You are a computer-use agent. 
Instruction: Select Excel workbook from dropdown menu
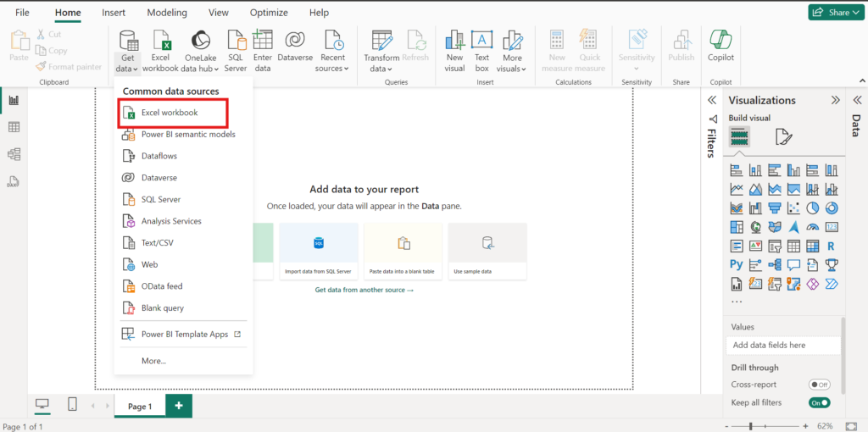point(173,113)
